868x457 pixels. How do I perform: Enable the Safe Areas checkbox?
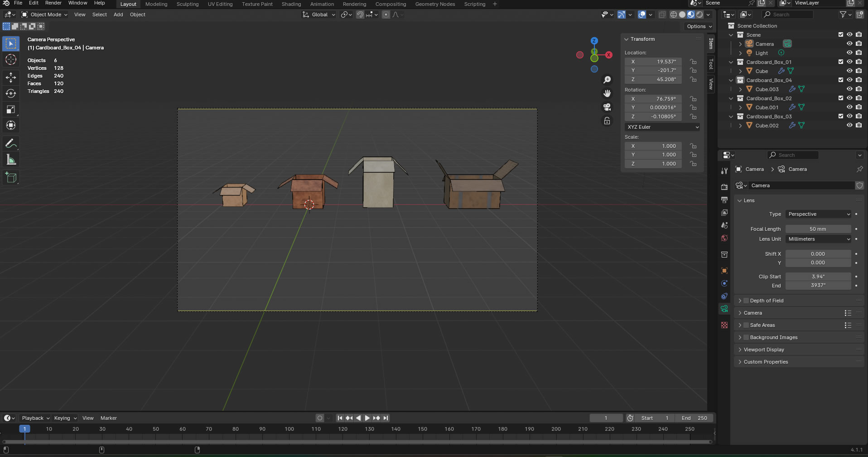point(746,325)
